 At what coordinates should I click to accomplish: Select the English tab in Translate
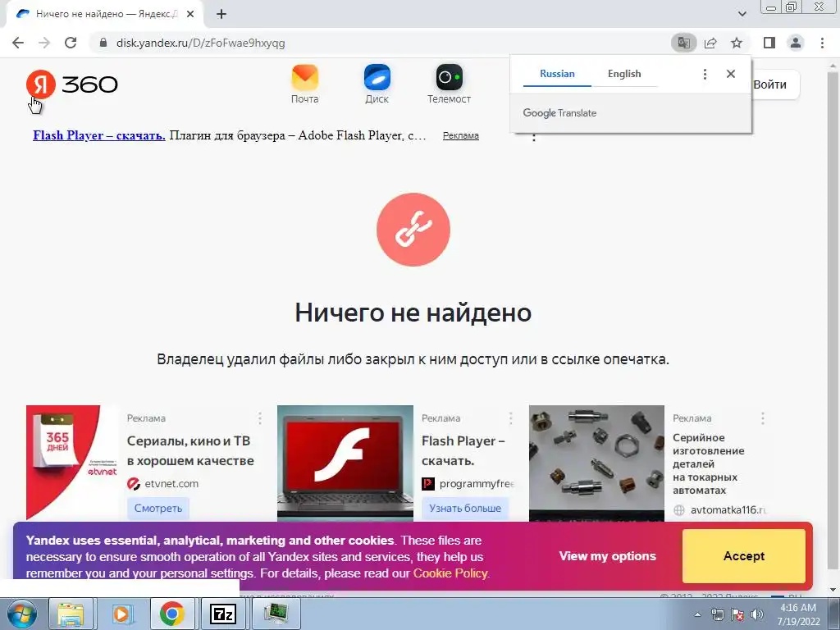[x=624, y=74]
